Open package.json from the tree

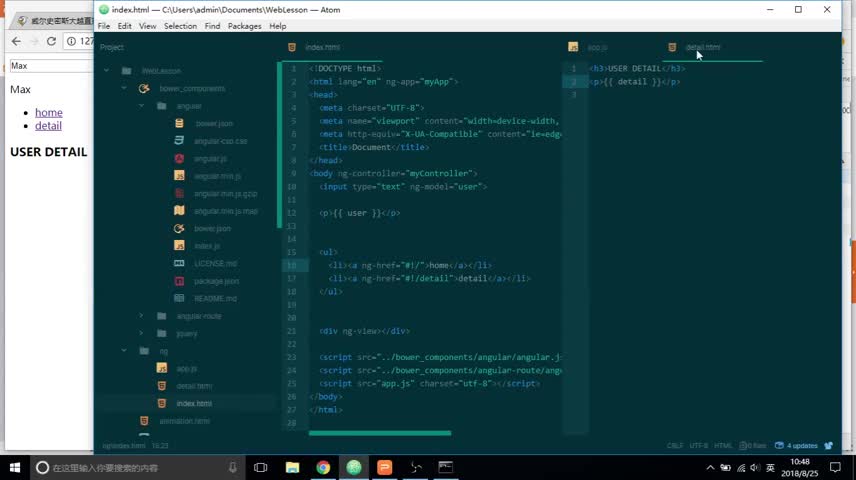216,281
